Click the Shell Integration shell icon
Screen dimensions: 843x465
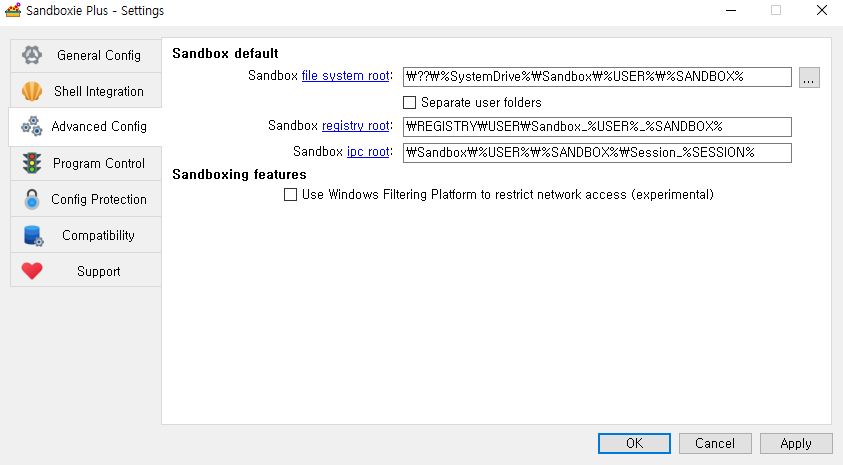[x=32, y=91]
